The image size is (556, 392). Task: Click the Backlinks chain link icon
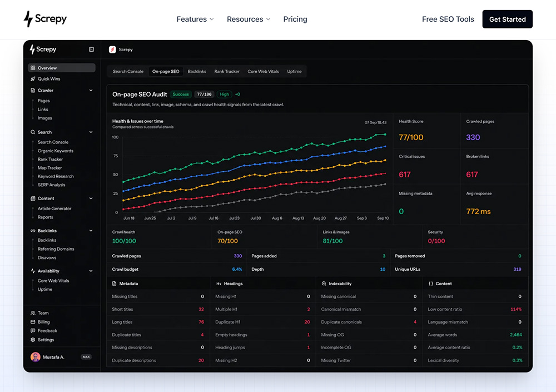[33, 231]
